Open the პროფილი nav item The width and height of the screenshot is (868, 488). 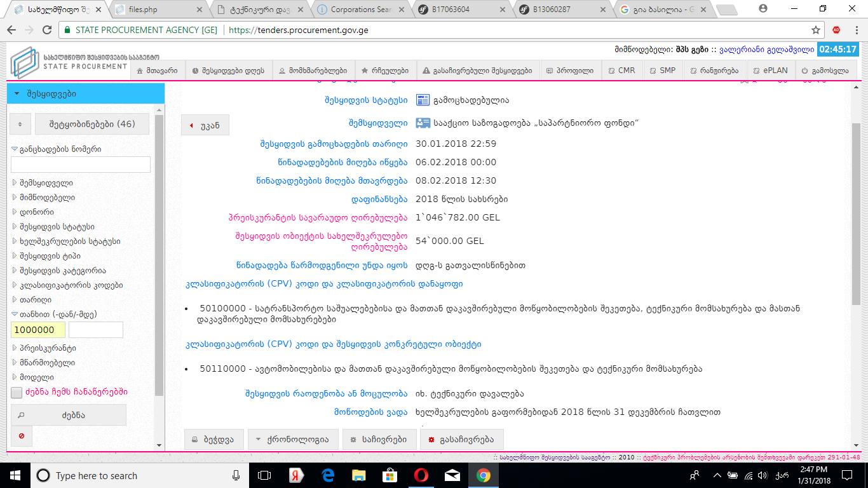point(570,71)
